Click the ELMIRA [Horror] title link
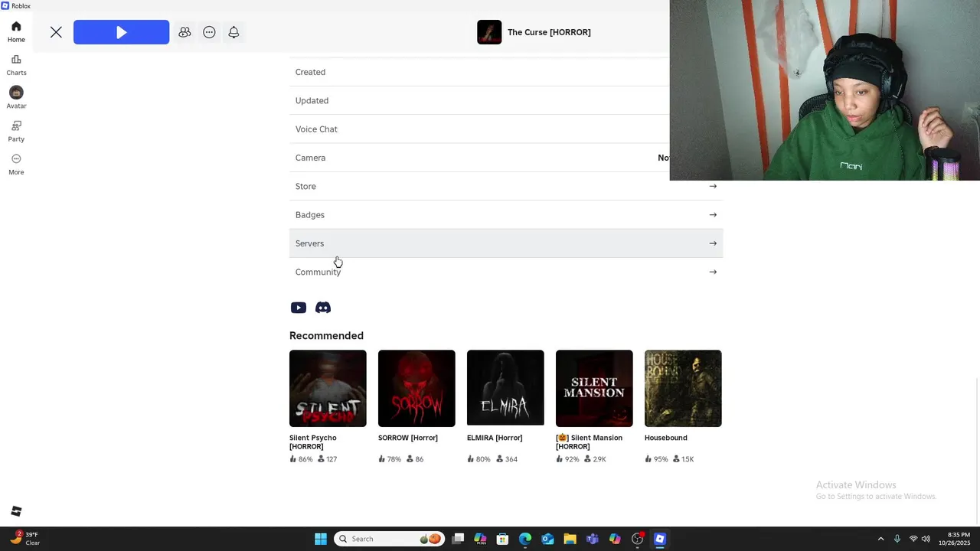980x551 pixels. click(x=495, y=438)
